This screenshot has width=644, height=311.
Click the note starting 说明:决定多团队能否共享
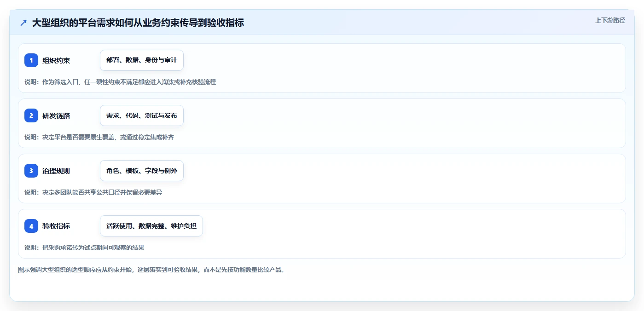click(x=93, y=192)
